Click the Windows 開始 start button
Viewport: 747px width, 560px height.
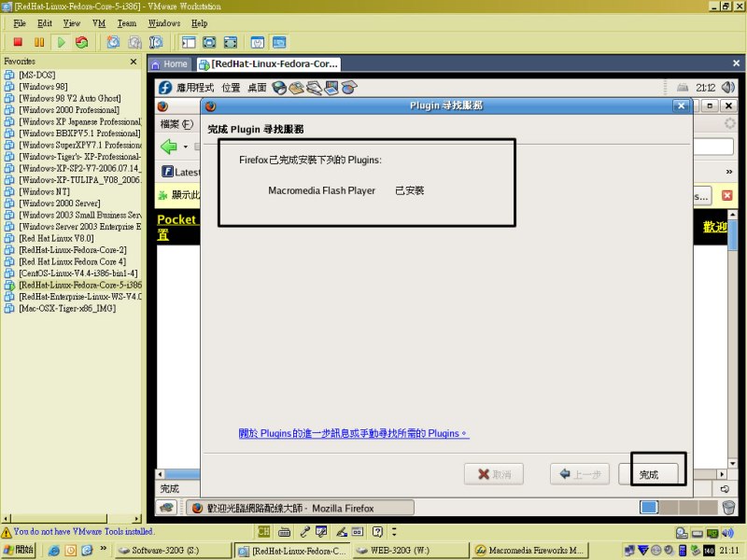(x=18, y=550)
